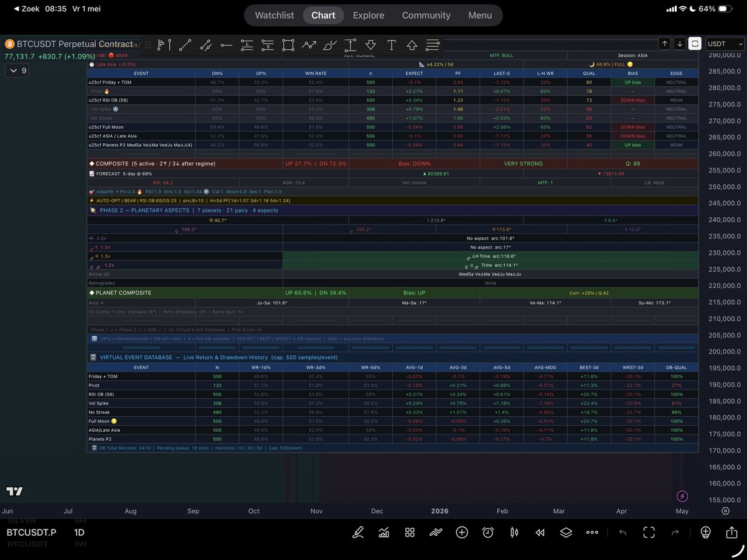This screenshot has width=747, height=560.
Task: Enter fullscreen chart mode
Action: [649, 533]
